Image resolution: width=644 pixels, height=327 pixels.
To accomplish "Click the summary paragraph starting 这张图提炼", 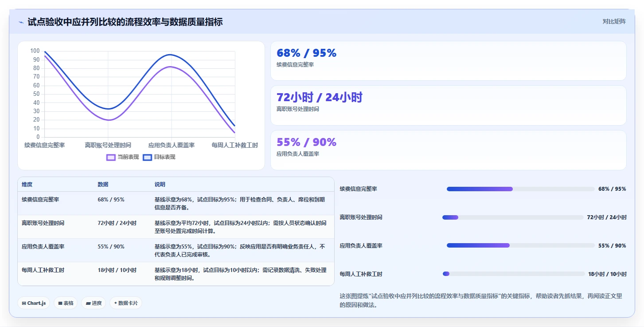I will pyautogui.click(x=481, y=300).
